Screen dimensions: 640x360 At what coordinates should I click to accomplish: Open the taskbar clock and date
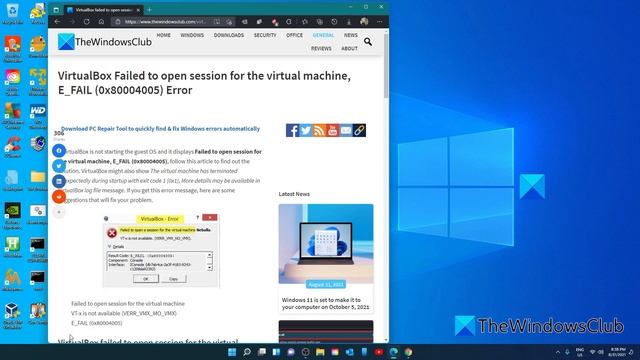coord(618,352)
